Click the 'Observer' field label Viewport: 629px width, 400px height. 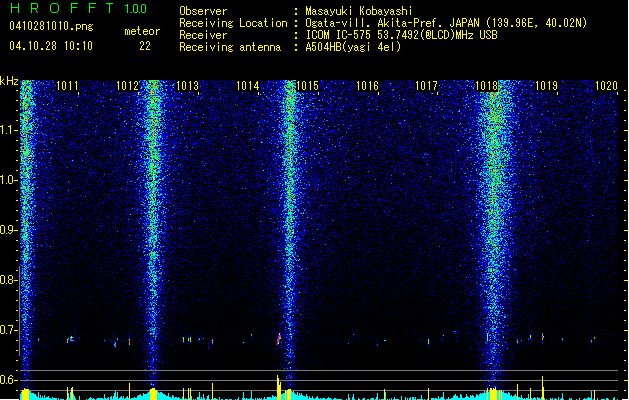click(203, 11)
